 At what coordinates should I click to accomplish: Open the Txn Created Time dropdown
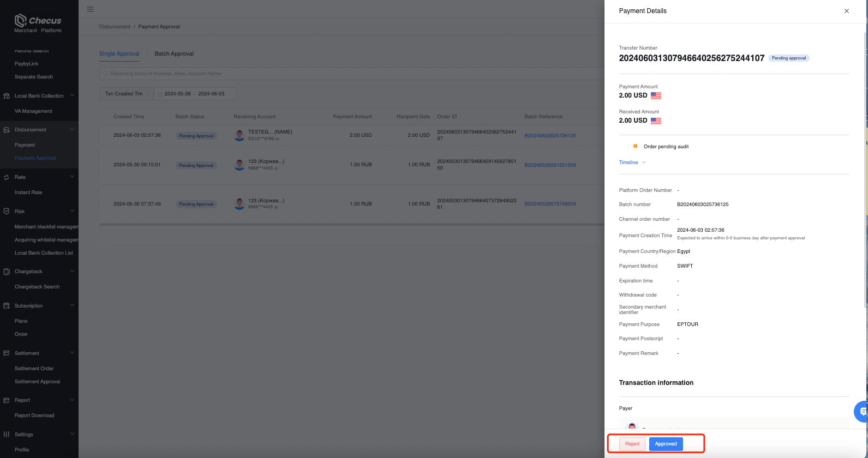click(127, 94)
